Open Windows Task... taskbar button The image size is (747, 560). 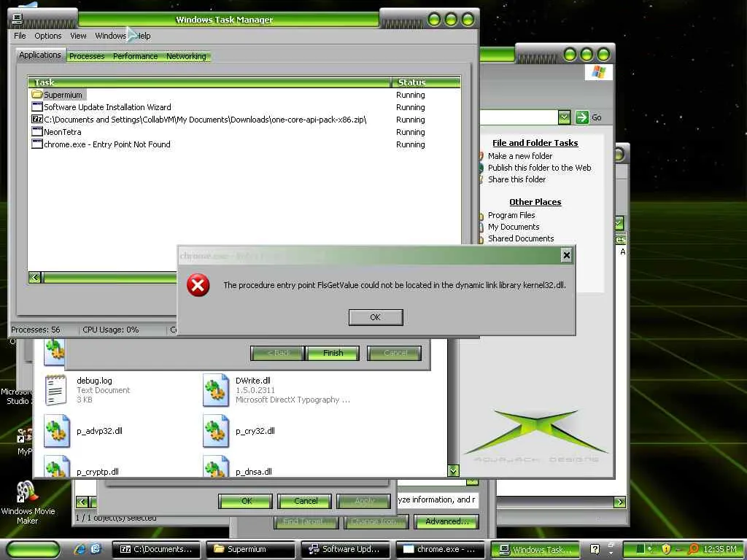point(535,550)
